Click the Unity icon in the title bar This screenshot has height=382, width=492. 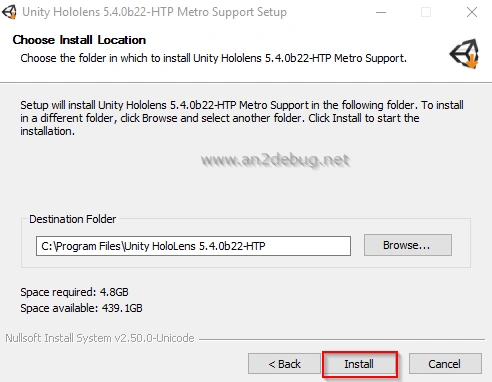pyautogui.click(x=9, y=12)
